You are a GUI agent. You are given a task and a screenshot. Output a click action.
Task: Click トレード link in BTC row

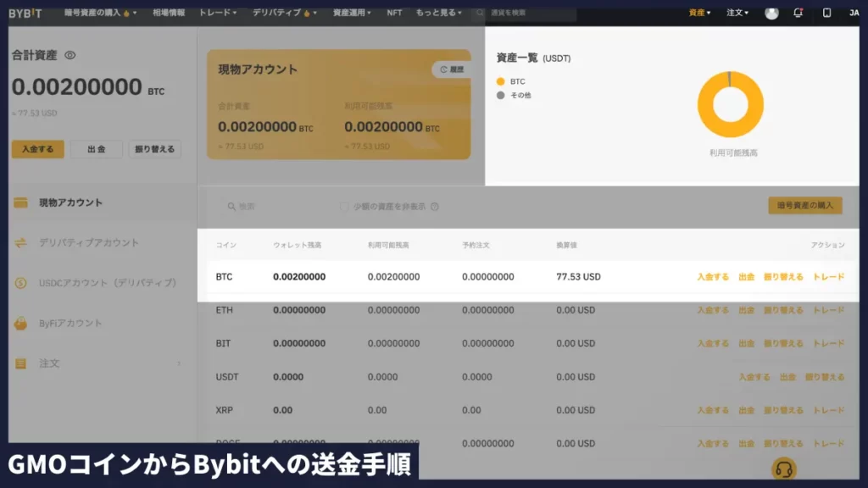828,277
